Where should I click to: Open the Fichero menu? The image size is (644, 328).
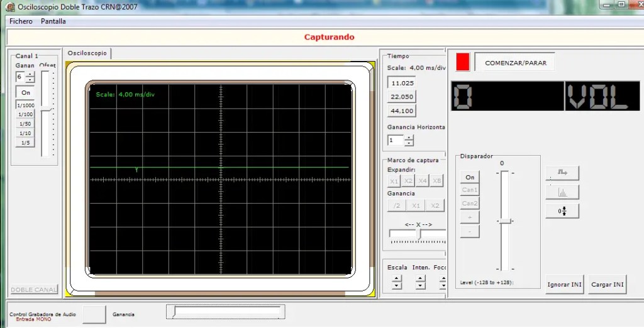click(21, 21)
